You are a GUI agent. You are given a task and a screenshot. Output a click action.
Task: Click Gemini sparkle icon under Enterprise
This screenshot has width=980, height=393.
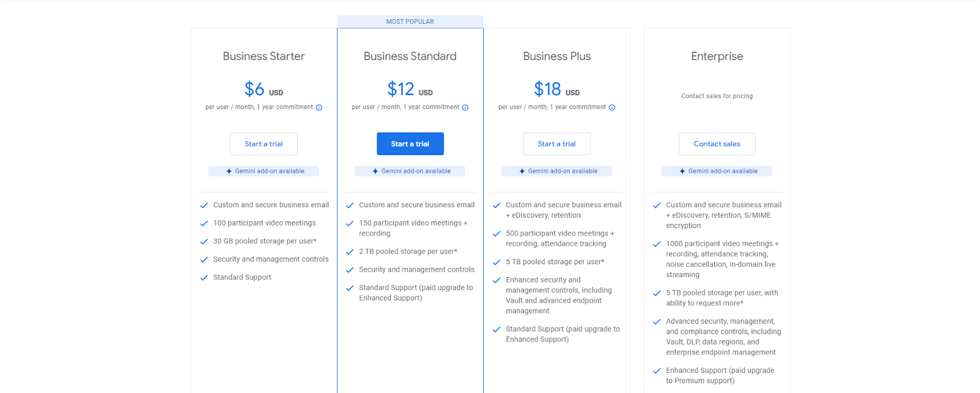[682, 171]
